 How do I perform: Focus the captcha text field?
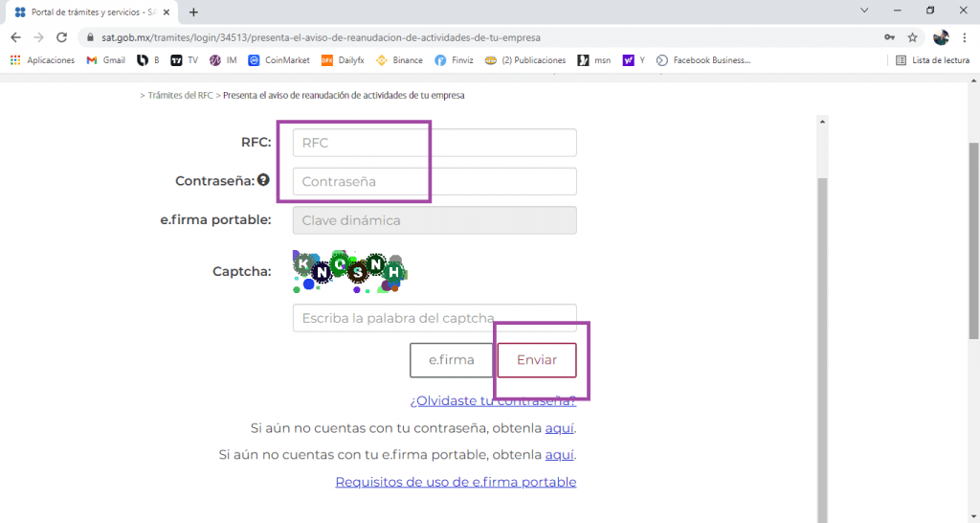pos(434,318)
